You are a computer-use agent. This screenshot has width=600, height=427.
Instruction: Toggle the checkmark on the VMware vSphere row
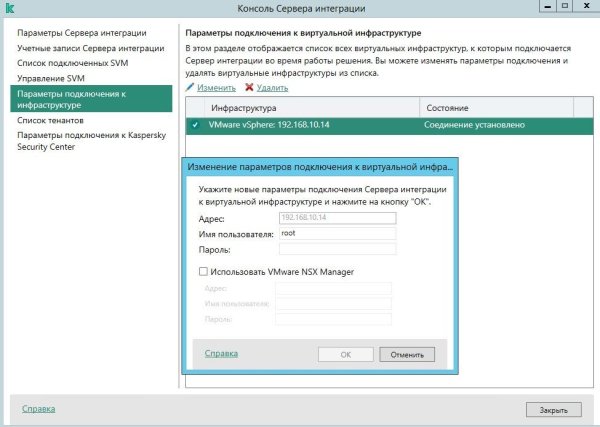pyautogui.click(x=195, y=125)
